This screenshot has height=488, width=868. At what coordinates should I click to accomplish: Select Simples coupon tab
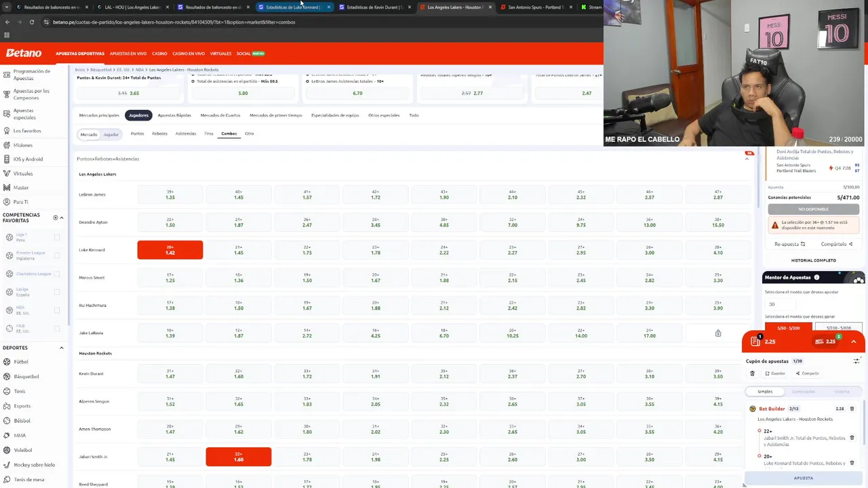point(765,392)
